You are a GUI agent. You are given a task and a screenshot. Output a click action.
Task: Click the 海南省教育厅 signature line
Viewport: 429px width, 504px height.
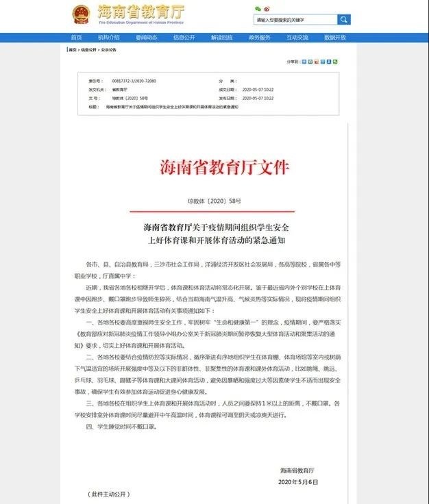point(297,470)
